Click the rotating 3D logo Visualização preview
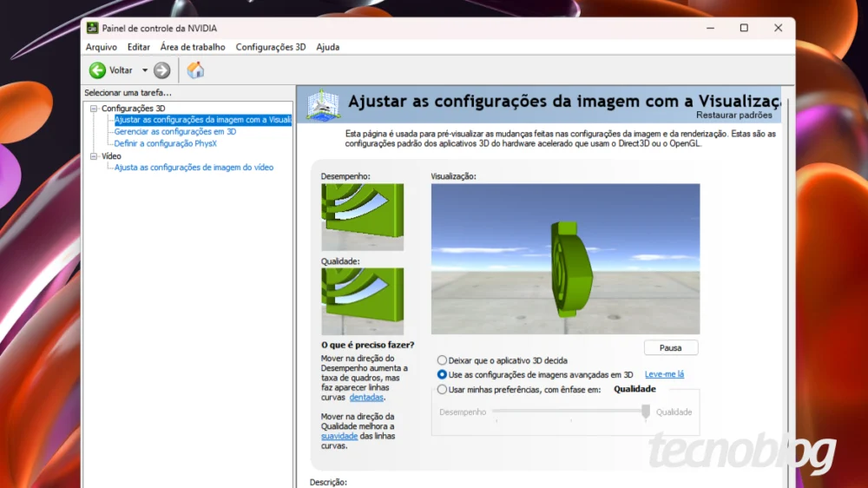This screenshot has height=488, width=868. [x=565, y=260]
